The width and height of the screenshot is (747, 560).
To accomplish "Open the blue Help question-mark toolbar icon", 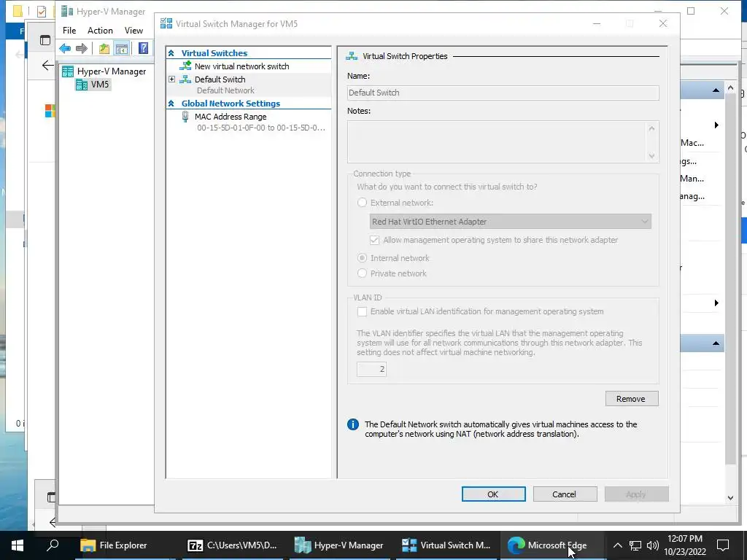I will [x=143, y=48].
